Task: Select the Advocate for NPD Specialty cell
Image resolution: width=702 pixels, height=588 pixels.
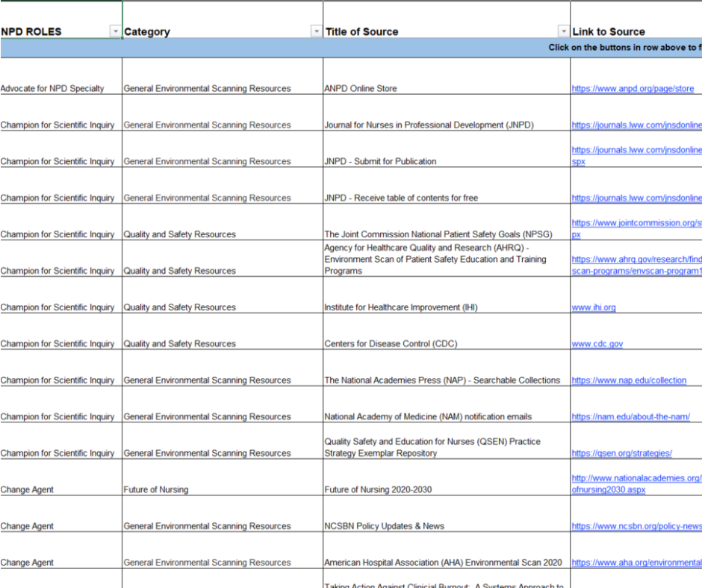Action: point(61,76)
